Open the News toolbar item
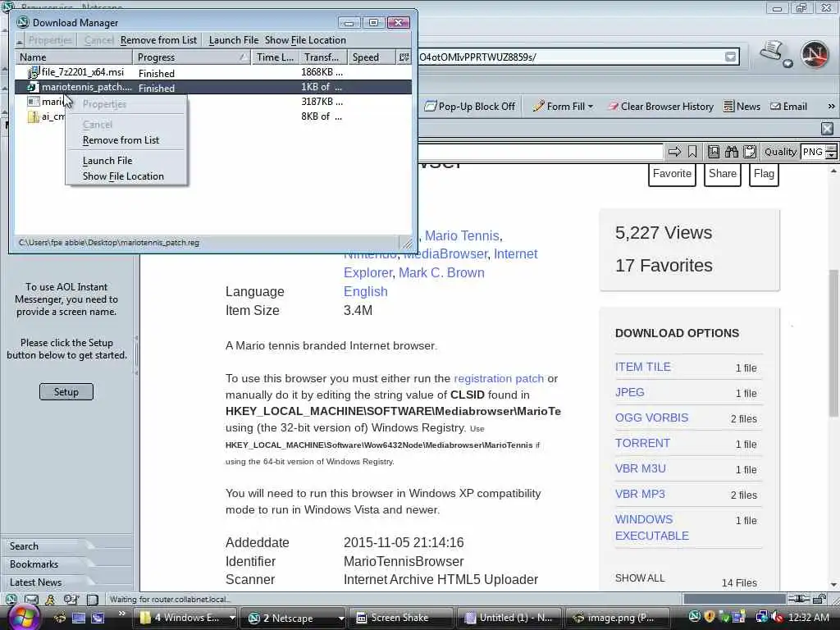The height and width of the screenshot is (630, 840). [742, 106]
